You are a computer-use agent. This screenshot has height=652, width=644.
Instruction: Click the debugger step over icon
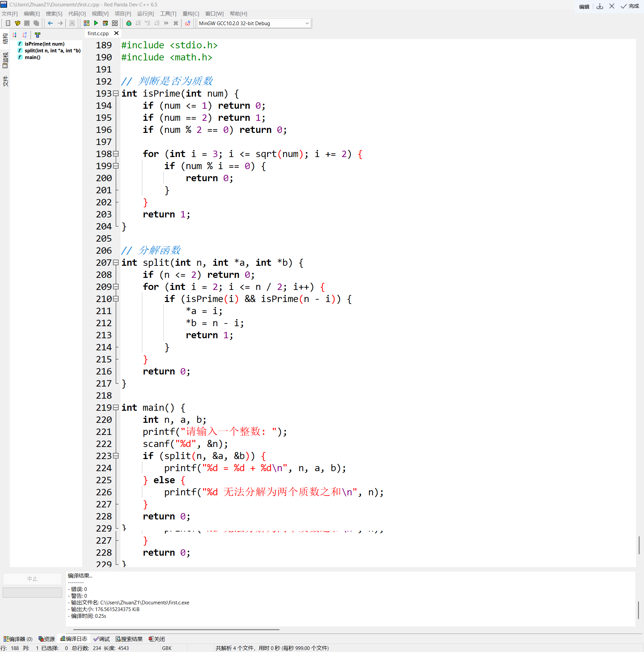(x=138, y=23)
